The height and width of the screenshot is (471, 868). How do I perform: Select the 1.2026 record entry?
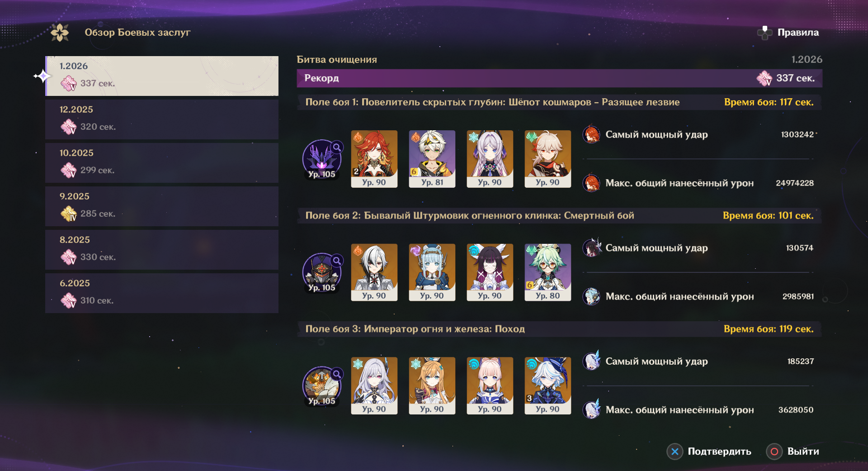(x=162, y=76)
